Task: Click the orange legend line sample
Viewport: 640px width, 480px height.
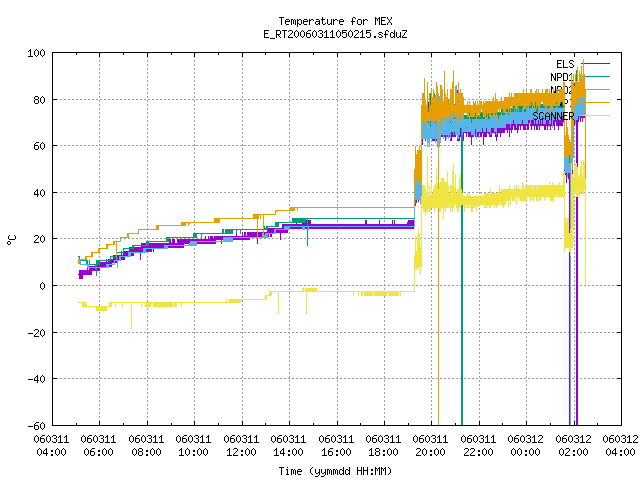Action: pyautogui.click(x=596, y=102)
